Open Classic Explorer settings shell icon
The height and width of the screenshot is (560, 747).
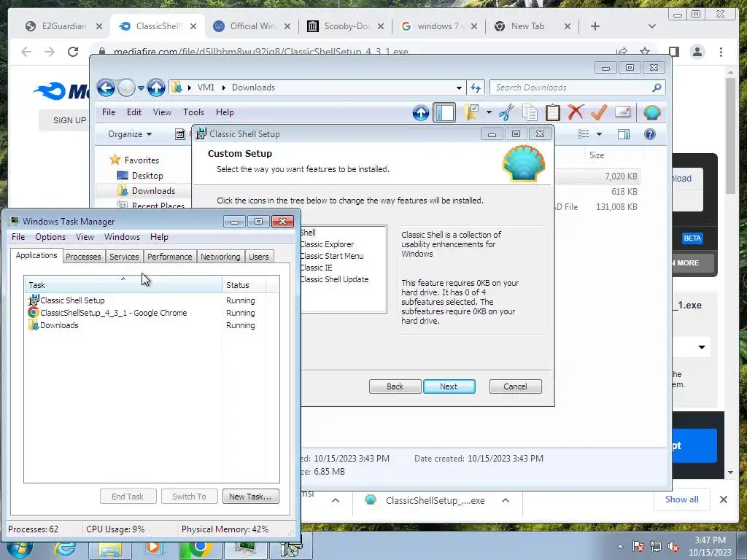click(x=651, y=113)
